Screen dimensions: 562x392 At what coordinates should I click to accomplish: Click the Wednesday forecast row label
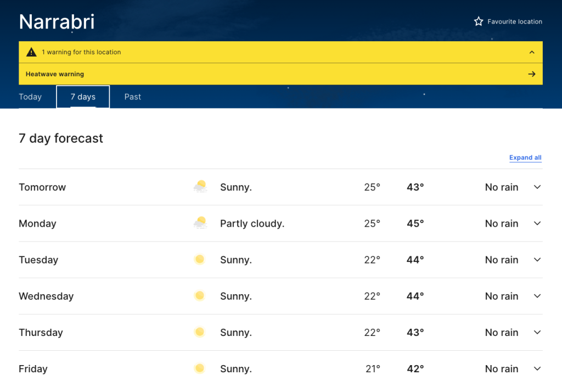(46, 296)
